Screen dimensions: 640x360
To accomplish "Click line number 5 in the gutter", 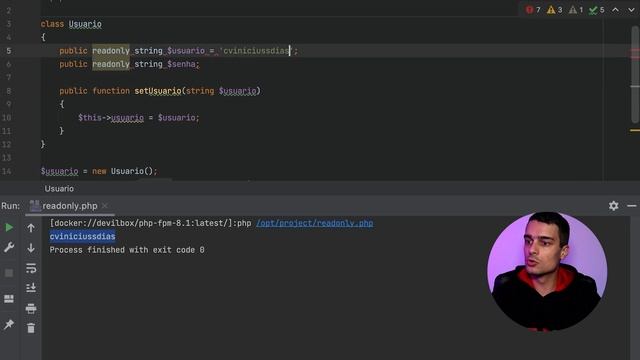I will 9,51.
